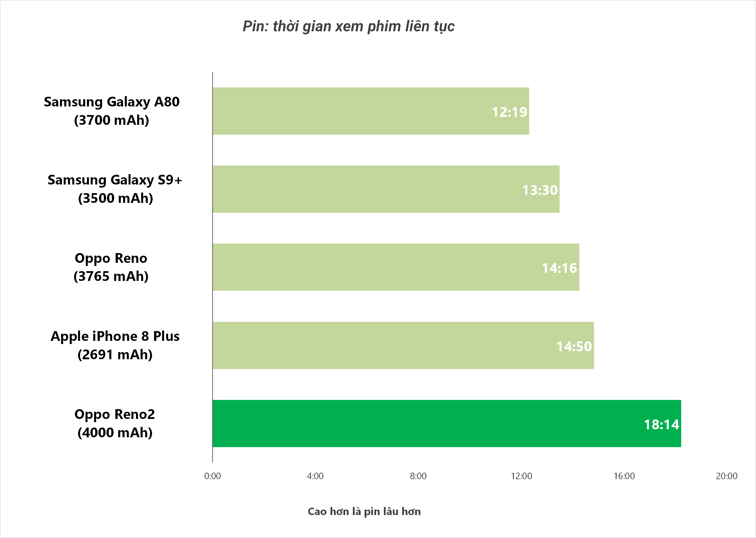Click the 12:19 data label
Image resolution: width=756 pixels, height=538 pixels.
pyautogui.click(x=509, y=112)
